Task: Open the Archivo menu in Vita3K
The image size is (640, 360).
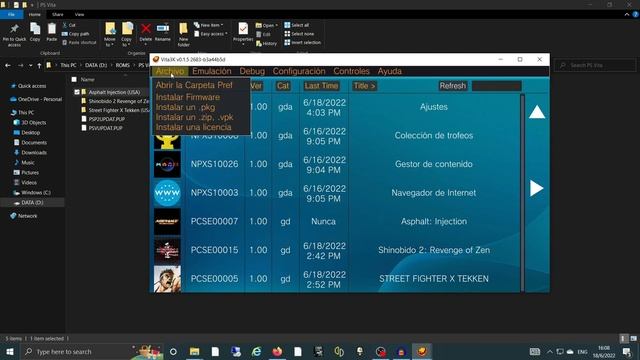Action: pyautogui.click(x=170, y=71)
